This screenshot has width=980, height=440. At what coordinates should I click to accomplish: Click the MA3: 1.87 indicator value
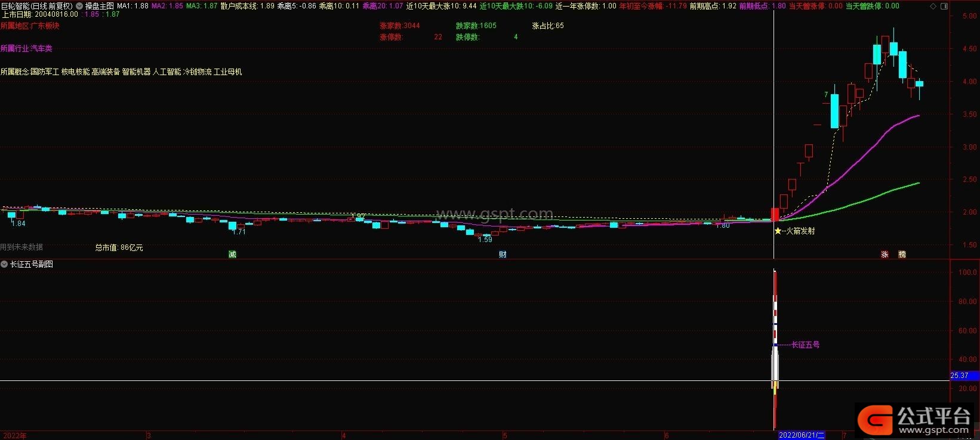click(202, 6)
